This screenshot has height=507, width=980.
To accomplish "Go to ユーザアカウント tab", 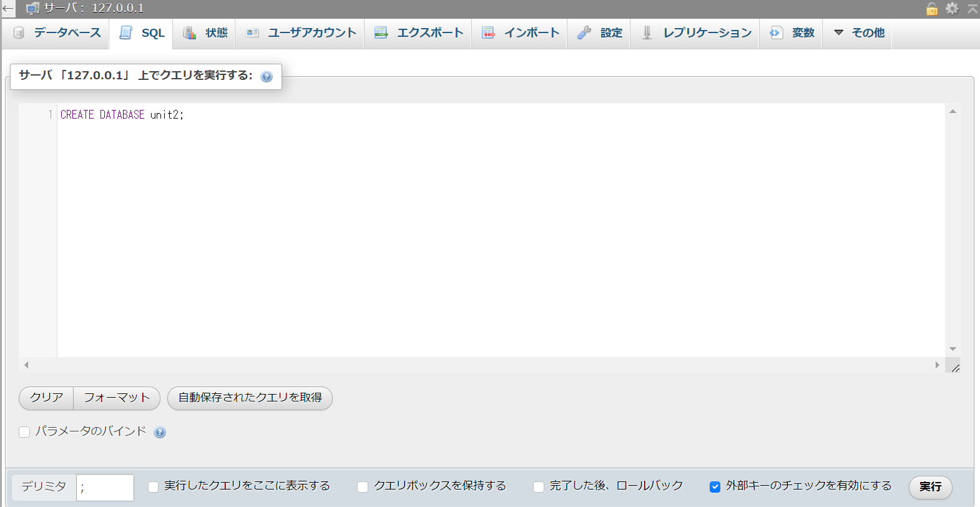I will pyautogui.click(x=300, y=33).
